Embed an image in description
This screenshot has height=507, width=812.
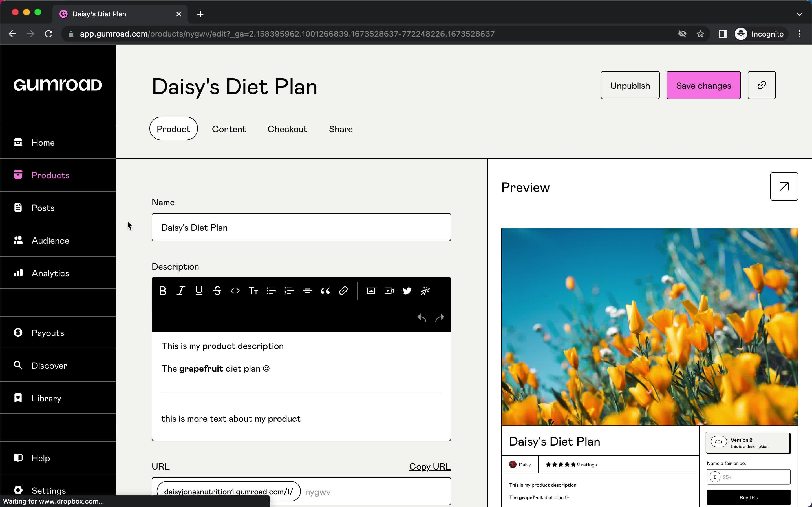pos(371,291)
